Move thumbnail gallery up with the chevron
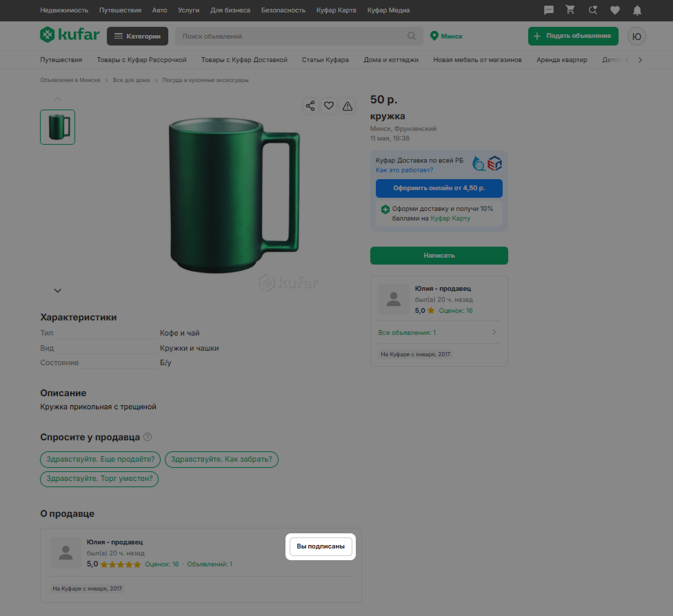 tap(57, 99)
